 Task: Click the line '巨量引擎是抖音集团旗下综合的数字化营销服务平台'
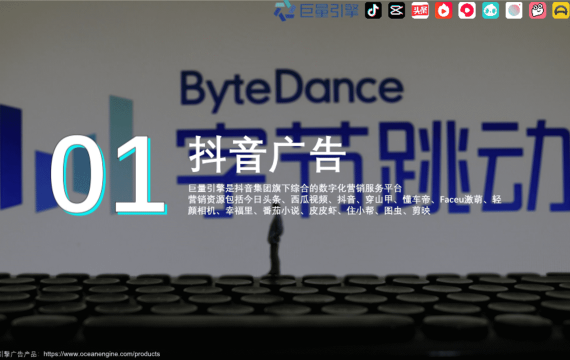pos(295,188)
